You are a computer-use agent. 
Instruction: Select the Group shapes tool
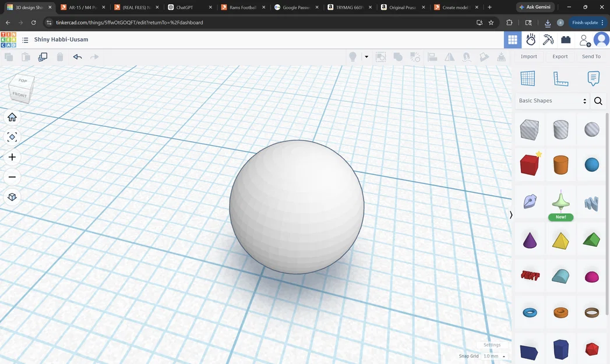click(399, 56)
